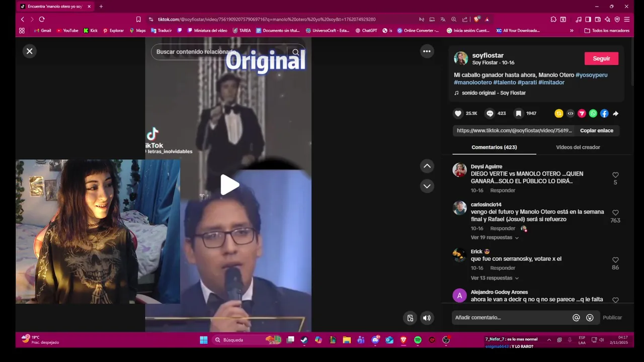Image resolution: width=644 pixels, height=362 pixels.
Task: Open comments via the speech bubble icon
Action: coord(490,114)
